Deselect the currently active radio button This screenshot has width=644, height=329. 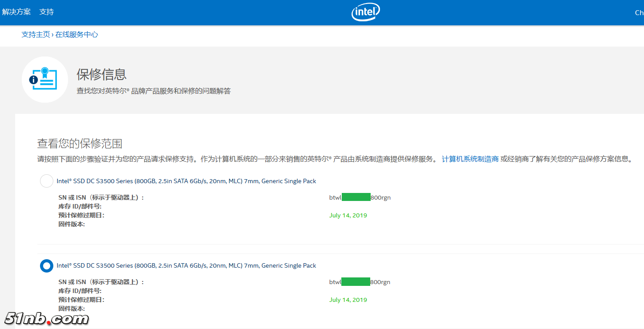tap(47, 265)
